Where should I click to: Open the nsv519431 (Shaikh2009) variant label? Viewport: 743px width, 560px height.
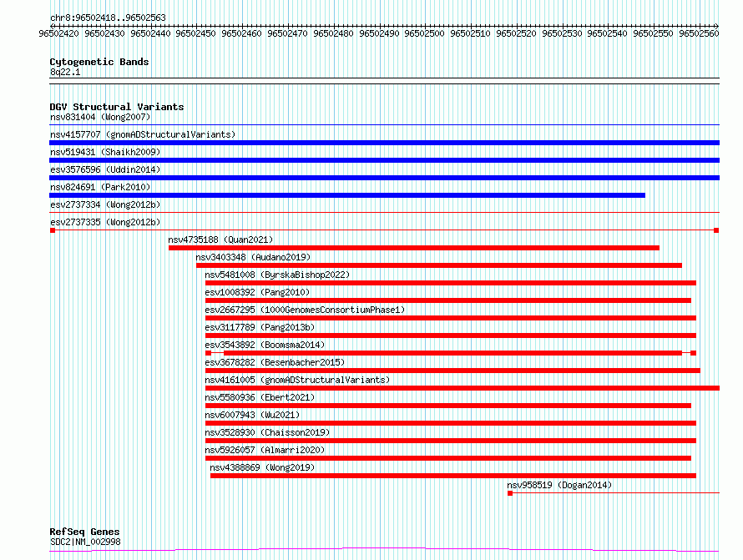(x=105, y=152)
